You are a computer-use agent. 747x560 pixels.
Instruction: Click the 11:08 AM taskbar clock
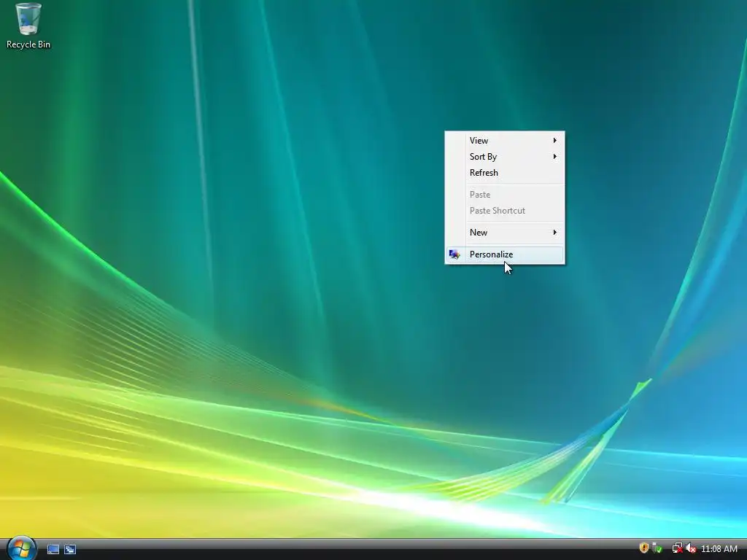tap(719, 549)
